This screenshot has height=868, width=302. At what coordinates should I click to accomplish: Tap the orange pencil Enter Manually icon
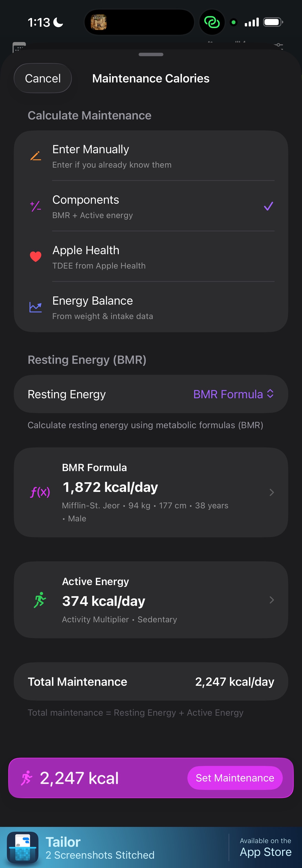35,156
